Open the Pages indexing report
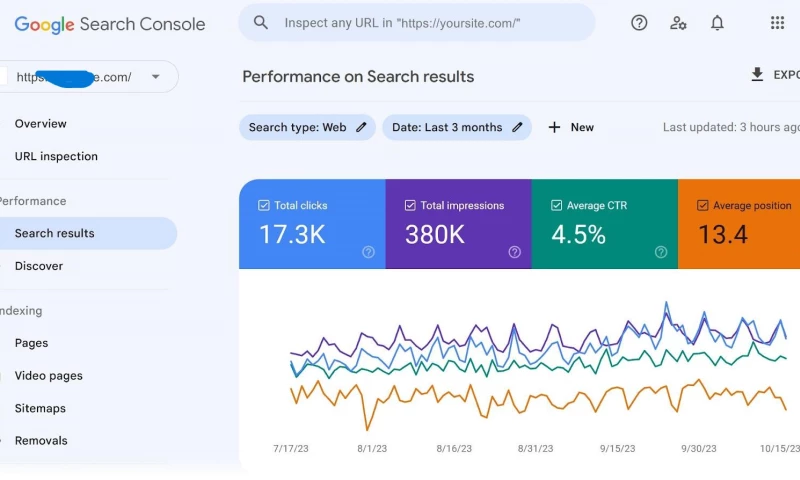 pyautogui.click(x=31, y=343)
